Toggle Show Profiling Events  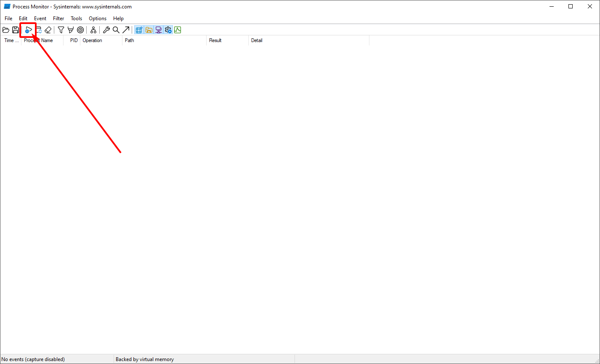pos(177,29)
